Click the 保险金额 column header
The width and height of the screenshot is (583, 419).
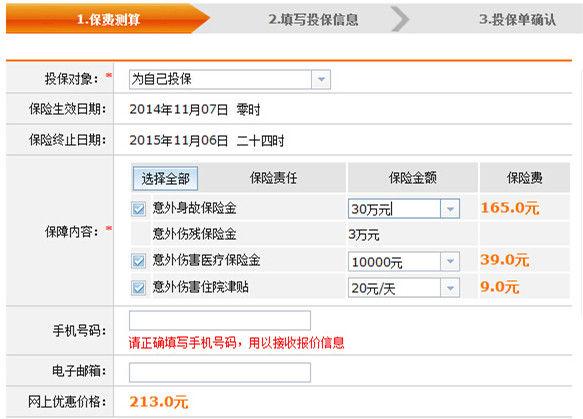[x=412, y=178]
